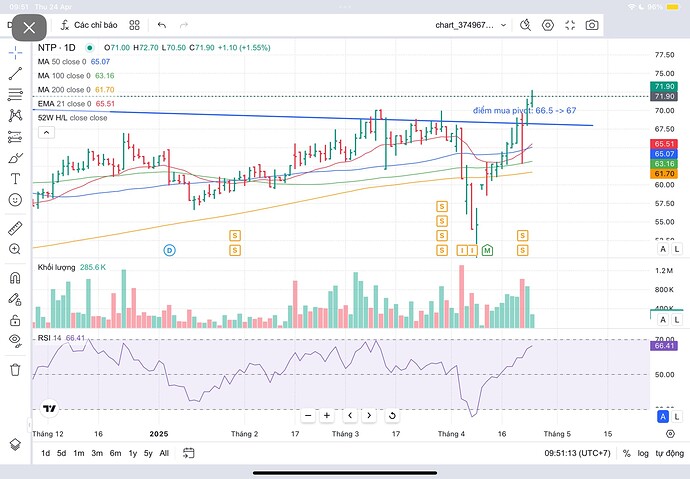This screenshot has height=479, width=690.
Task: Select the text annotation tool
Action: pos(15,179)
